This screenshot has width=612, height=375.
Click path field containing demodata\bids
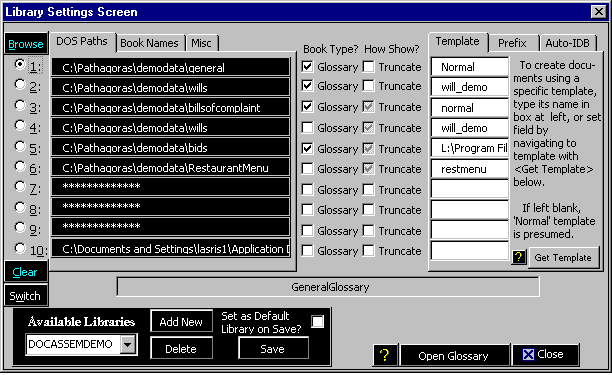tap(171, 148)
